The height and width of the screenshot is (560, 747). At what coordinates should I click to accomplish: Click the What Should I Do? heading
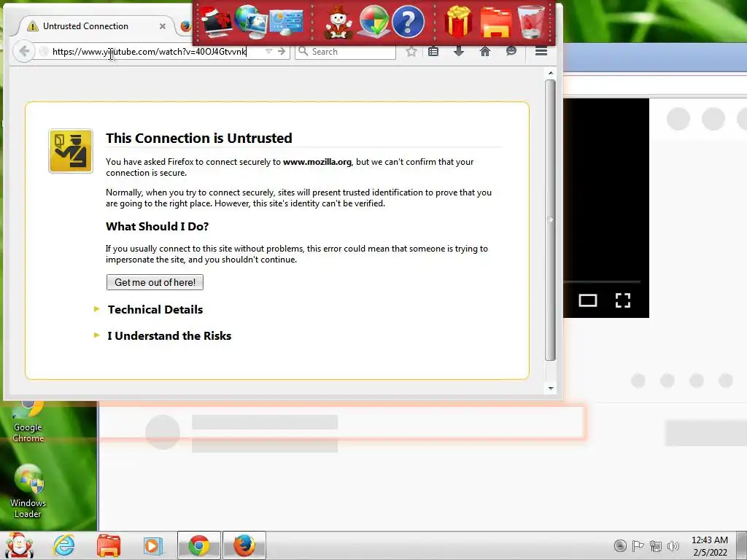click(x=158, y=226)
